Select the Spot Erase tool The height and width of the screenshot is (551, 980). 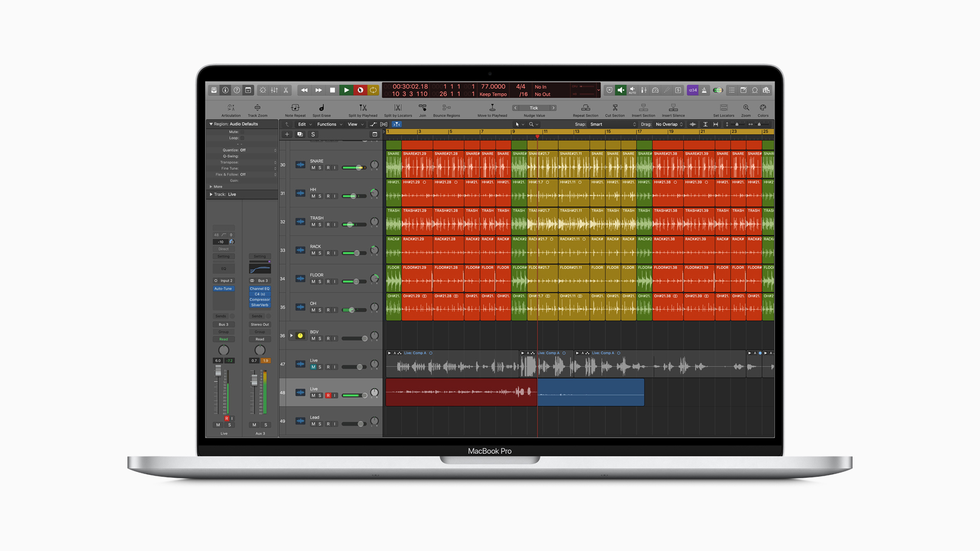pos(321,108)
